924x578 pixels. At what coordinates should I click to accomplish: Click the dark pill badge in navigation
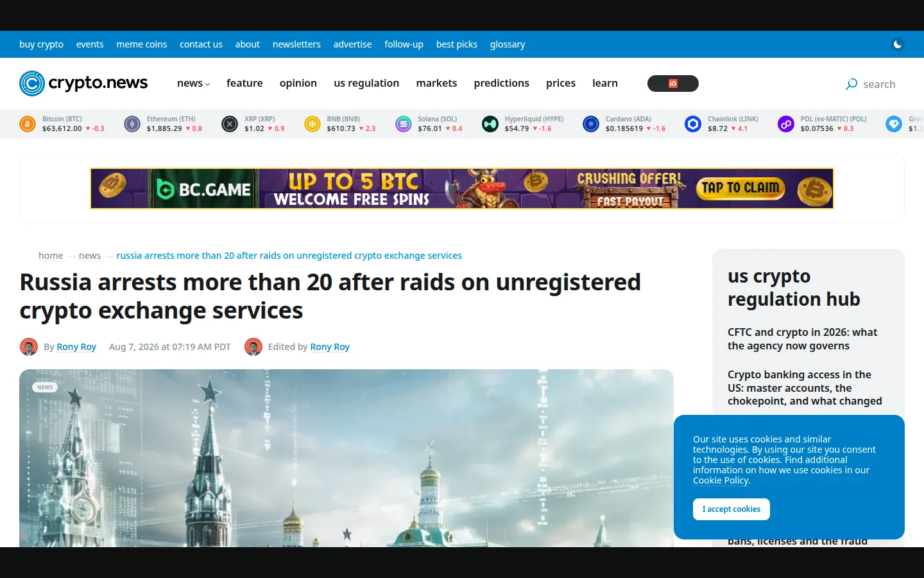pyautogui.click(x=673, y=83)
